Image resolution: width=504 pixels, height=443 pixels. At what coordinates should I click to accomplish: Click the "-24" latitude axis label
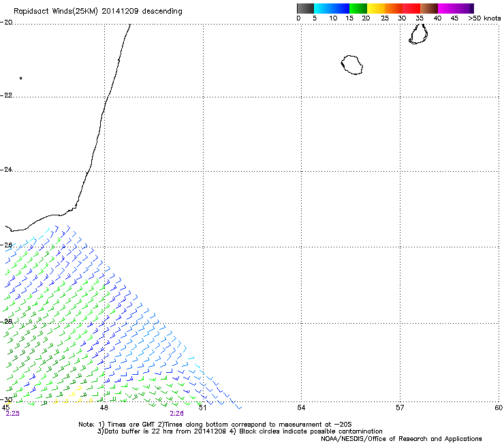pyautogui.click(x=6, y=170)
